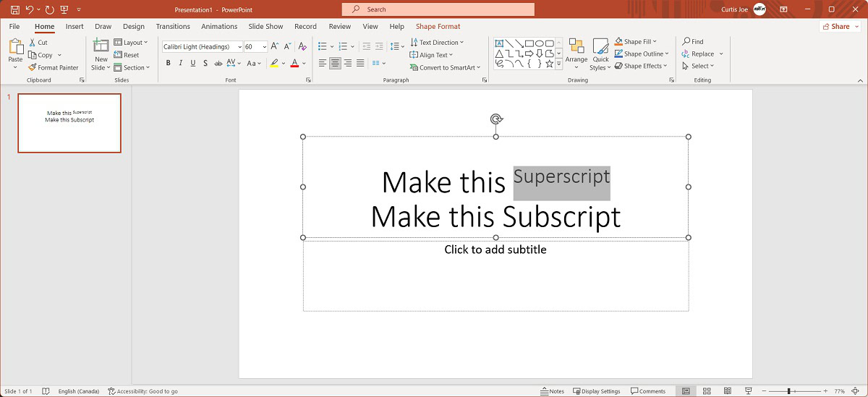Screen dimensions: 868x397
Task: Expand the Shape Fill dropdown
Action: click(x=655, y=42)
